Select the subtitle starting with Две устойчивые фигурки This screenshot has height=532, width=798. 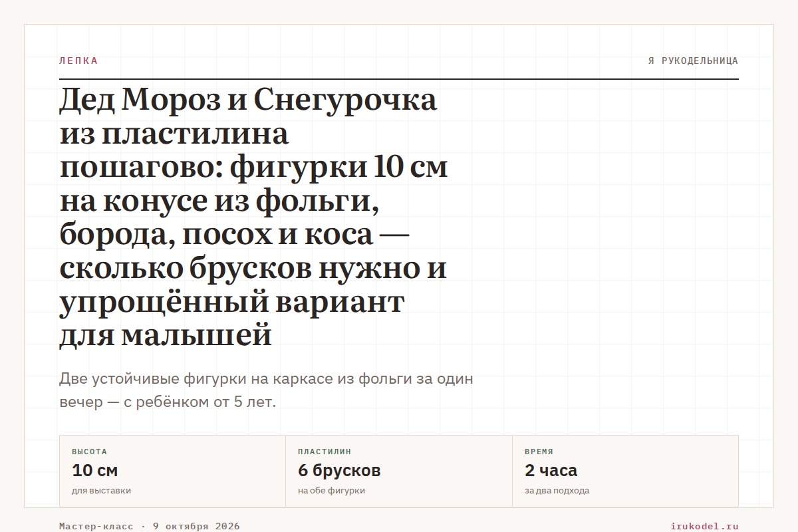click(267, 391)
